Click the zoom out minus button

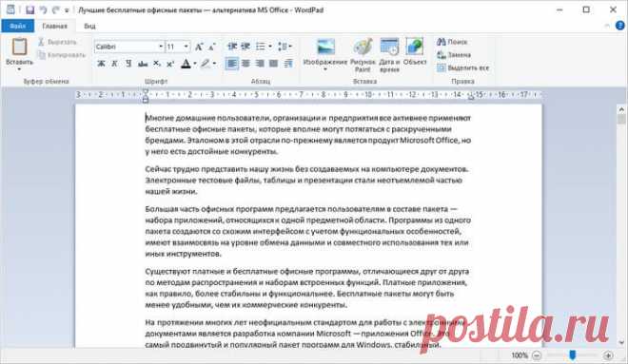point(537,355)
